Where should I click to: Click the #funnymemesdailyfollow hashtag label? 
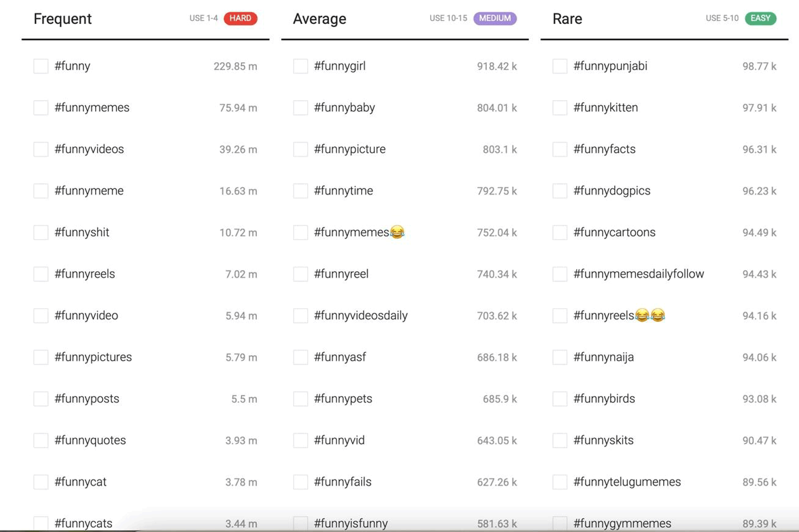[x=639, y=274]
